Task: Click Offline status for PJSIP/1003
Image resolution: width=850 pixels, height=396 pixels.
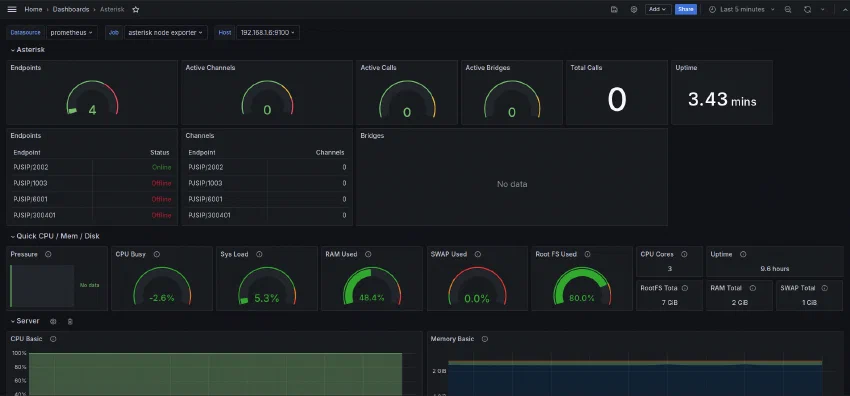Action: [x=162, y=183]
